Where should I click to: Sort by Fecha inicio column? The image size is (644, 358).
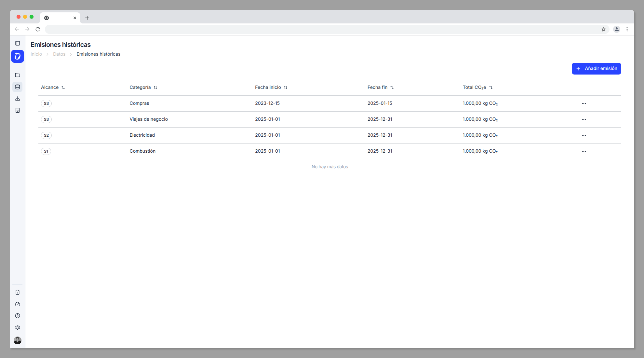286,88
